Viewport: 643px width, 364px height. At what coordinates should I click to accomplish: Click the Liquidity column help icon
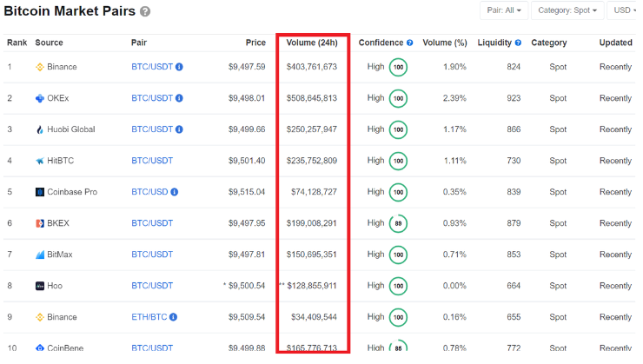(x=518, y=43)
